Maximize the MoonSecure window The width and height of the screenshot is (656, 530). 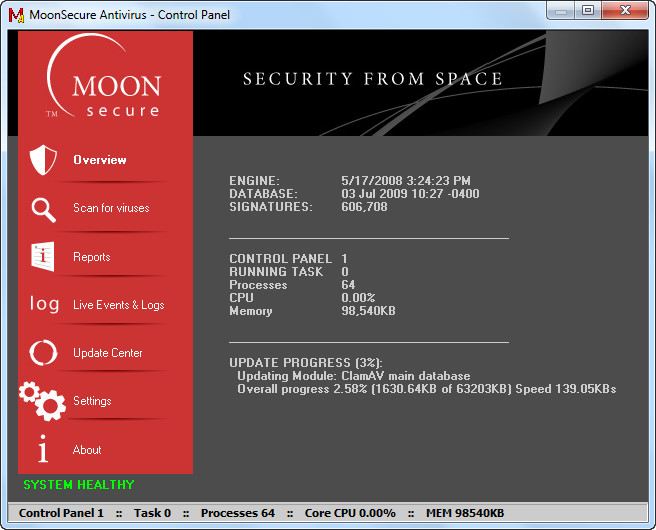[588, 11]
